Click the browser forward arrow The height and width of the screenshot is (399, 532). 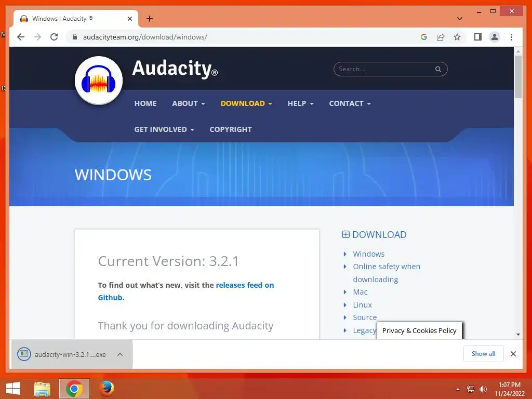click(x=37, y=37)
